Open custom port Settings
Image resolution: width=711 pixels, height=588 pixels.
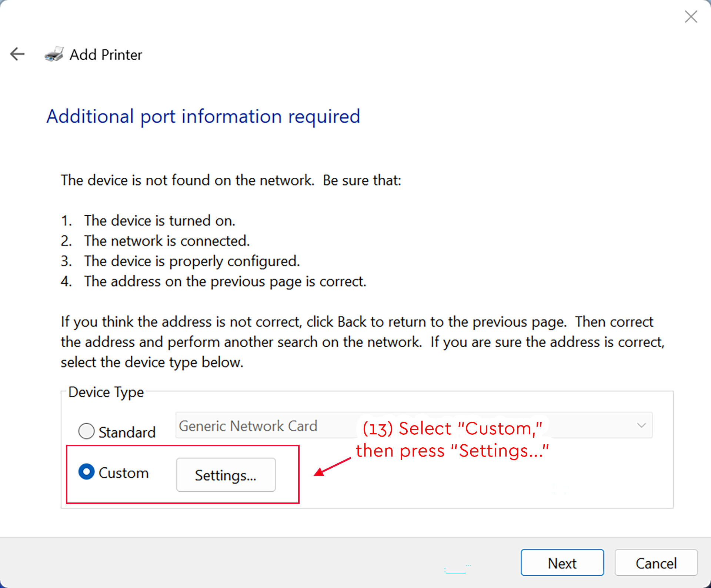tap(226, 475)
